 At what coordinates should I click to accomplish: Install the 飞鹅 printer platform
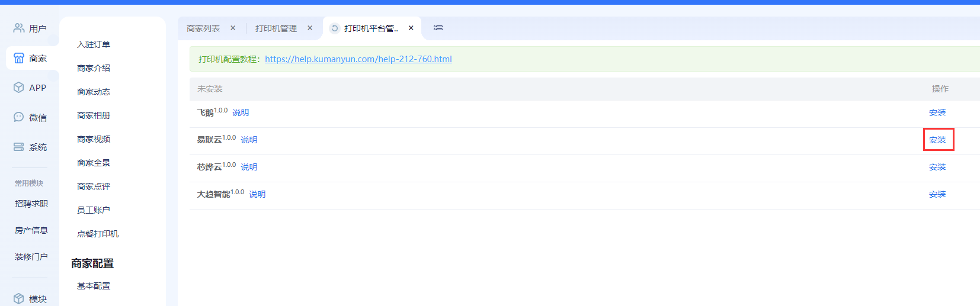point(937,112)
